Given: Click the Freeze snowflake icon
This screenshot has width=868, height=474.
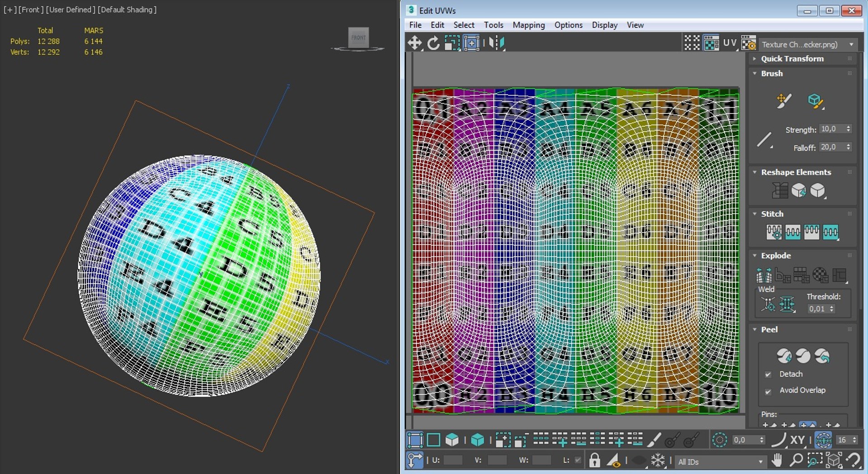Looking at the screenshot, I should (658, 461).
